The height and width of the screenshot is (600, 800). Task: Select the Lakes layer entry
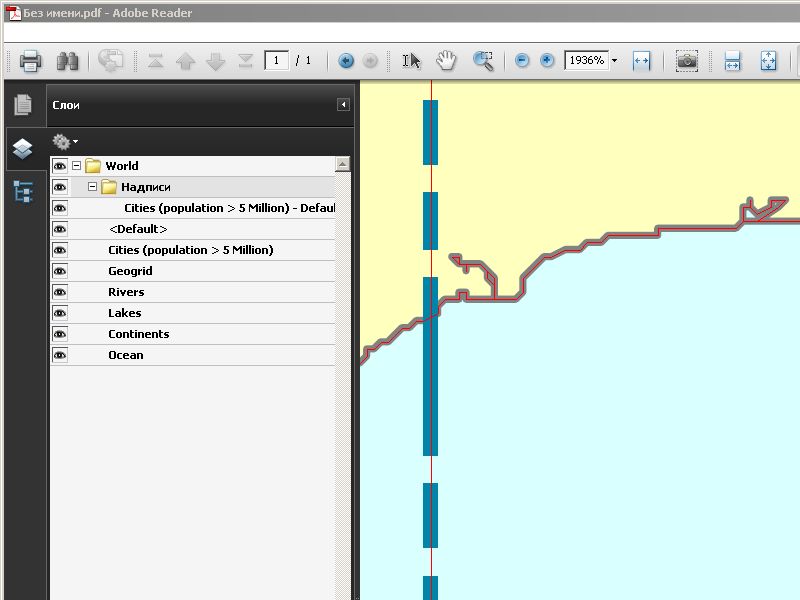pos(125,313)
